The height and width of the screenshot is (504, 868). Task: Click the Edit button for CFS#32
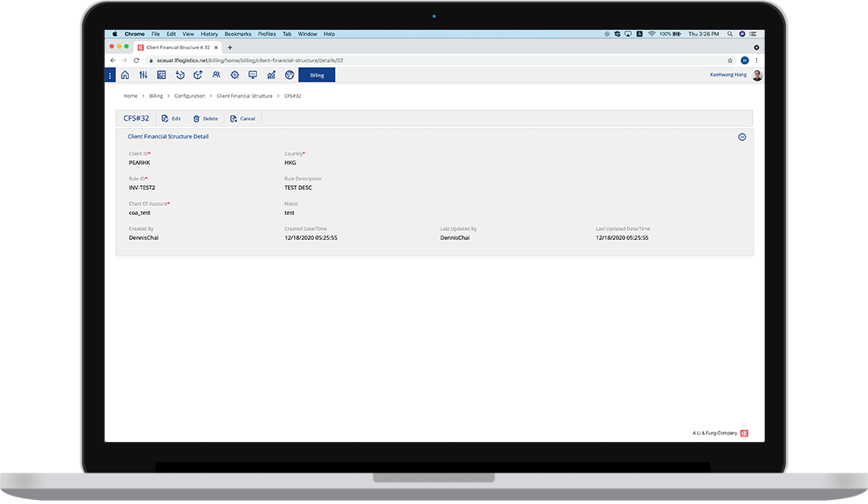[171, 118]
